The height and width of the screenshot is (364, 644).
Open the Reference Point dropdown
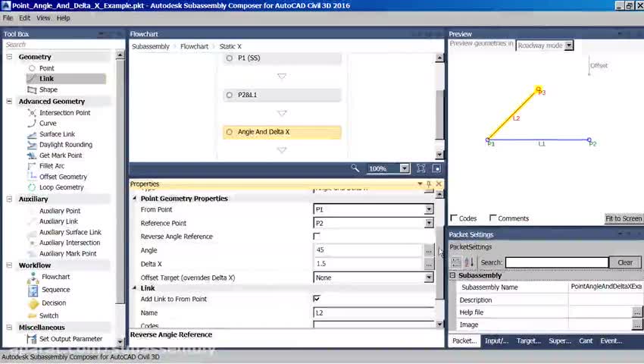429,223
